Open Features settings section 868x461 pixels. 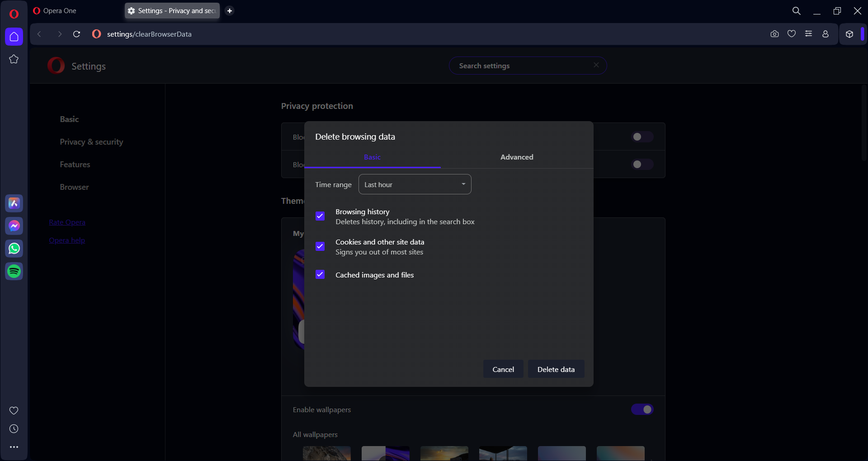point(75,165)
